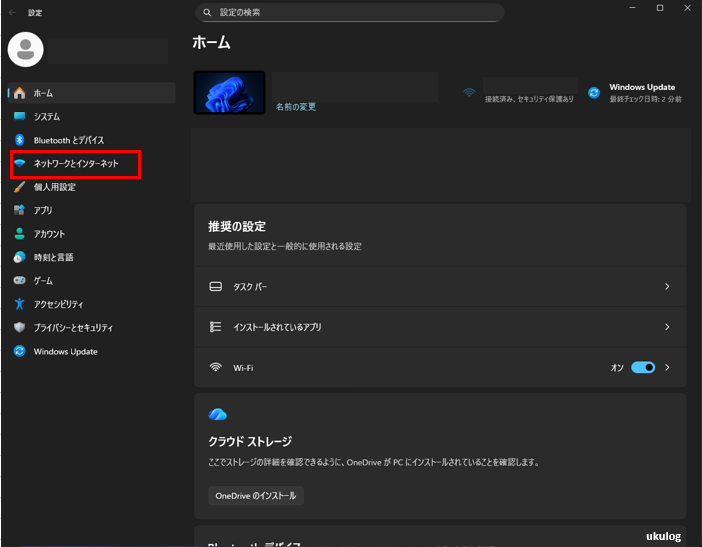Click the アクセシビリティ icon in sidebar
The width and height of the screenshot is (702, 547).
(19, 304)
